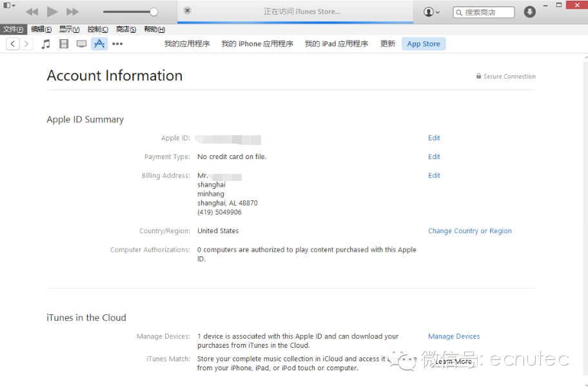Switch to the Movies film icon
The width and height of the screenshot is (588, 389).
point(64,44)
